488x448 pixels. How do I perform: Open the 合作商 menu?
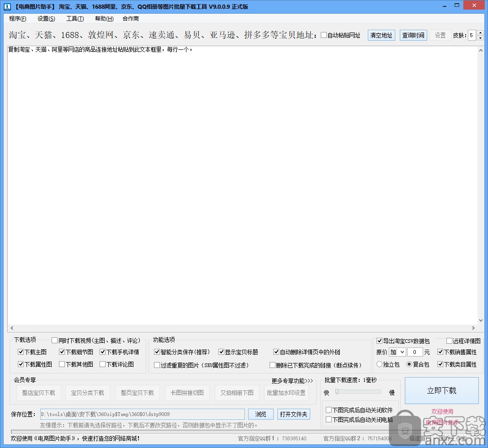click(131, 19)
